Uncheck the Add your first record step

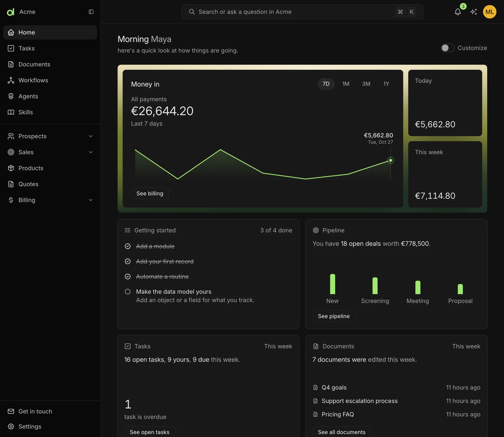[x=128, y=261]
